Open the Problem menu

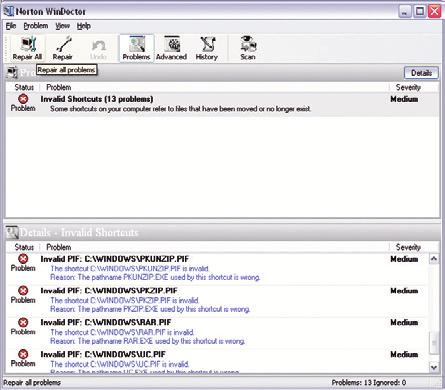coord(36,26)
